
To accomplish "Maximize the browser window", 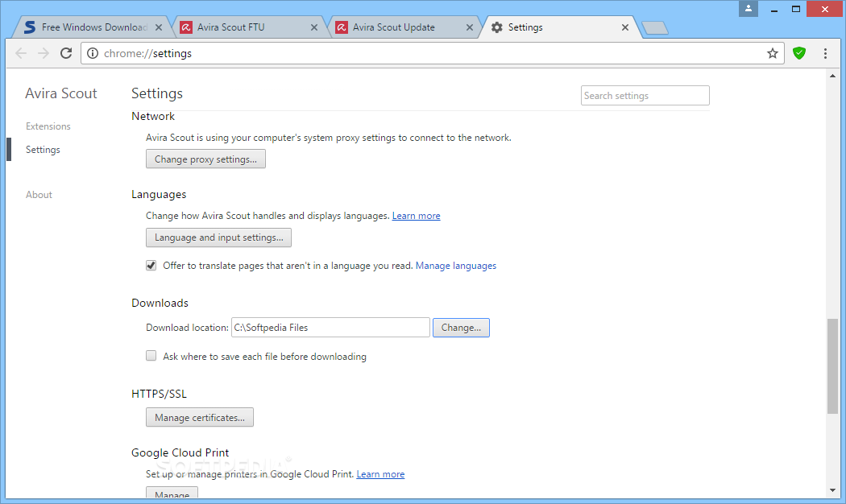I will pyautogui.click(x=796, y=9).
